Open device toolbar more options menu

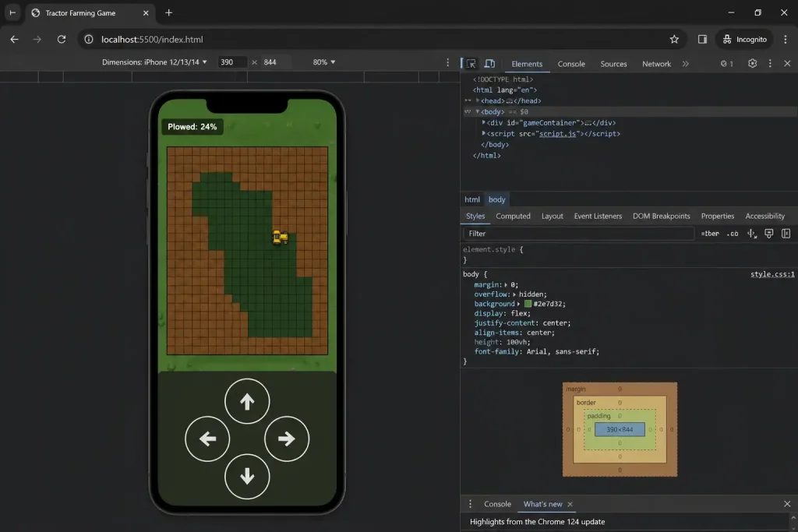coord(448,62)
